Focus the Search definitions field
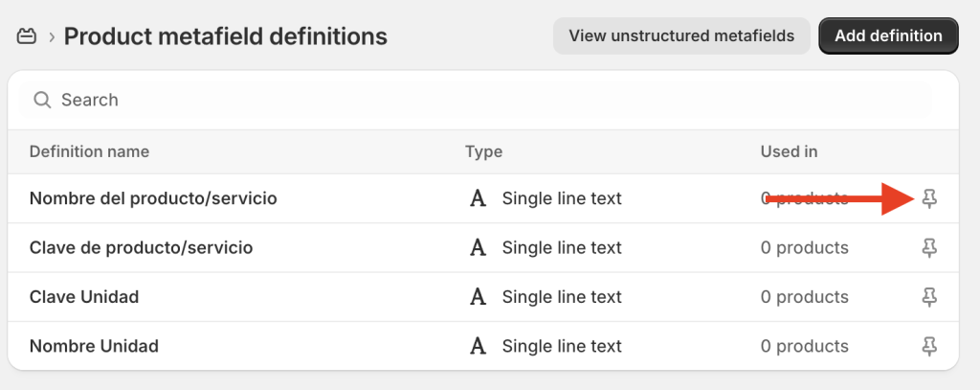Viewport: 980px width, 390px height. coord(476,100)
